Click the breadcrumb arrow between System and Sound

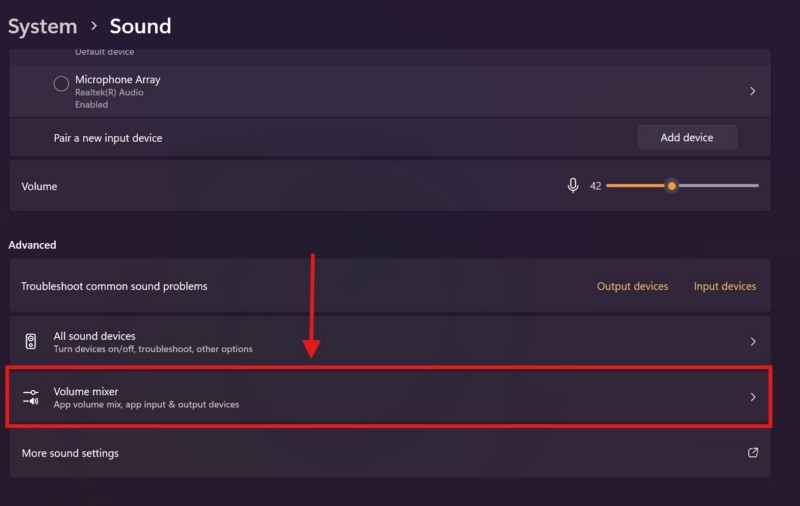click(93, 26)
